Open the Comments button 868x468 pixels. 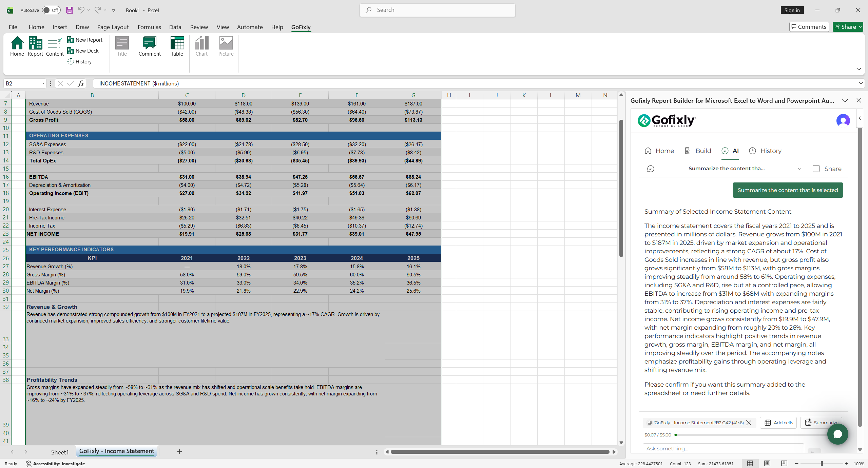point(809,27)
